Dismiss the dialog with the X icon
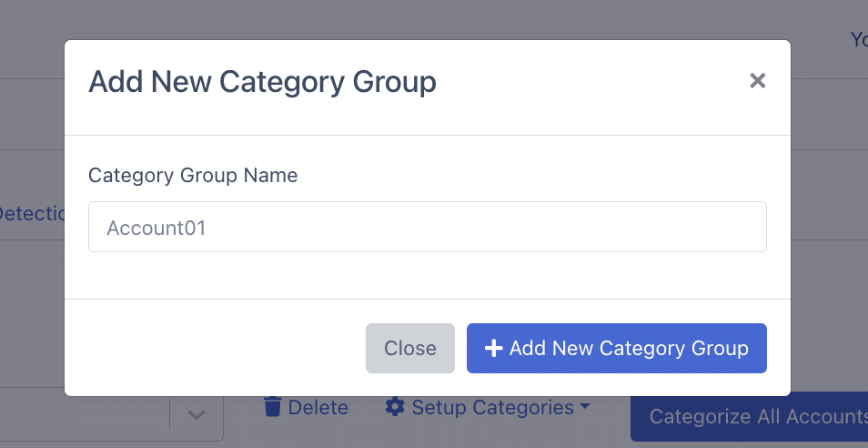 pos(757,81)
